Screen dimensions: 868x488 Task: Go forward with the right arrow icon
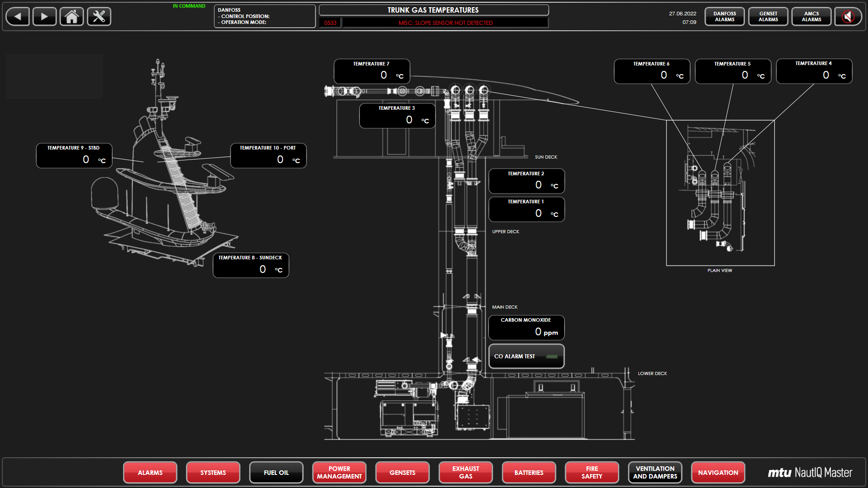[x=44, y=17]
